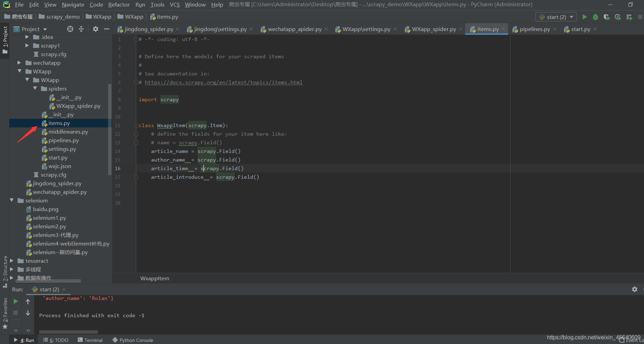Close the 'start (2)' run tab
The height and width of the screenshot is (344, 644).
coord(64,290)
